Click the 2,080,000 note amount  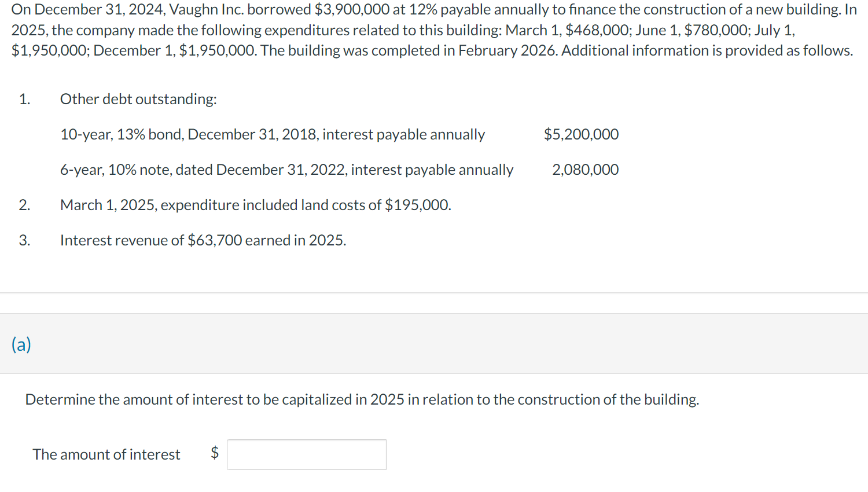pyautogui.click(x=585, y=170)
